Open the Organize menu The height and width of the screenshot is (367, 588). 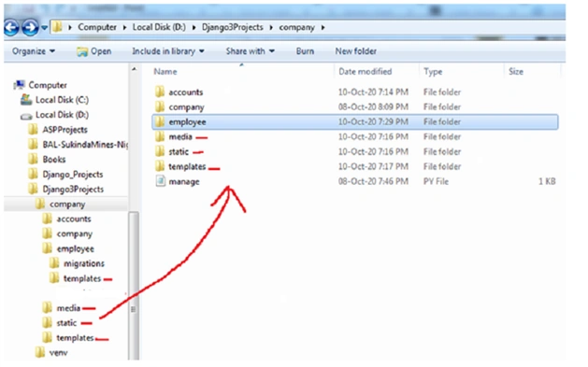34,51
